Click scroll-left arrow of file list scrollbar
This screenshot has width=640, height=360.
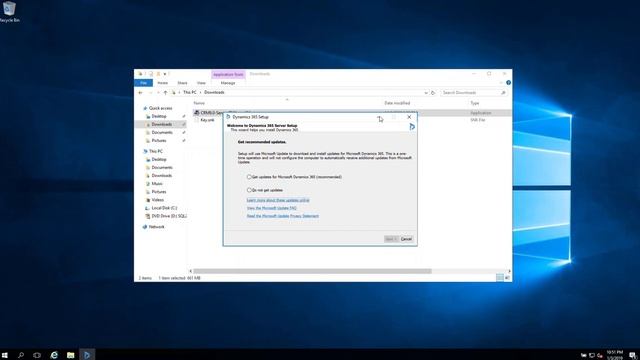coord(191,271)
